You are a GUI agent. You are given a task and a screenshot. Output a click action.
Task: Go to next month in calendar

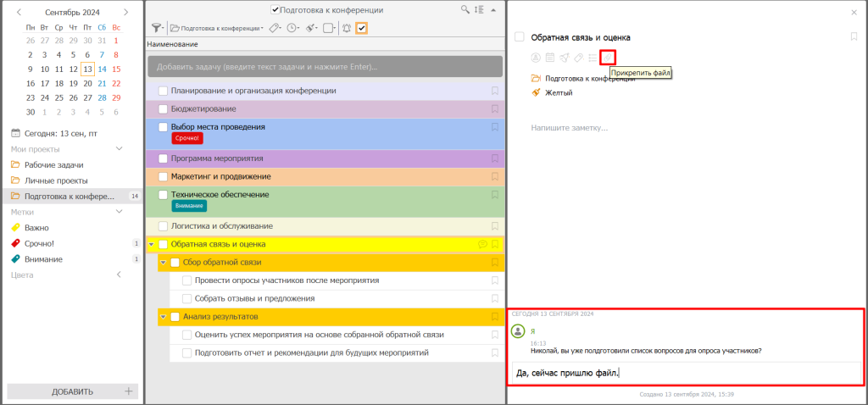click(126, 13)
